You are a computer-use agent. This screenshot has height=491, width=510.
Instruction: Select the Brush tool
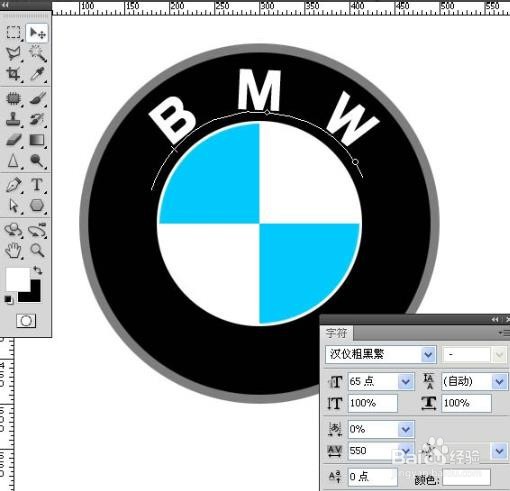37,98
